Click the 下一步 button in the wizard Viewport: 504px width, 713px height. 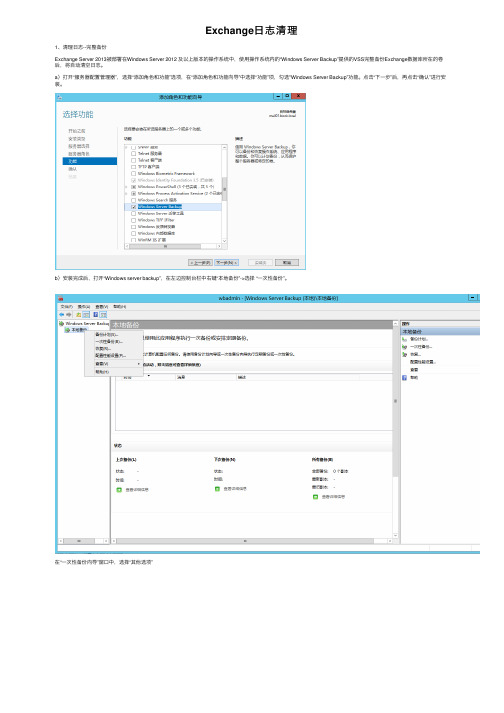(x=227, y=263)
